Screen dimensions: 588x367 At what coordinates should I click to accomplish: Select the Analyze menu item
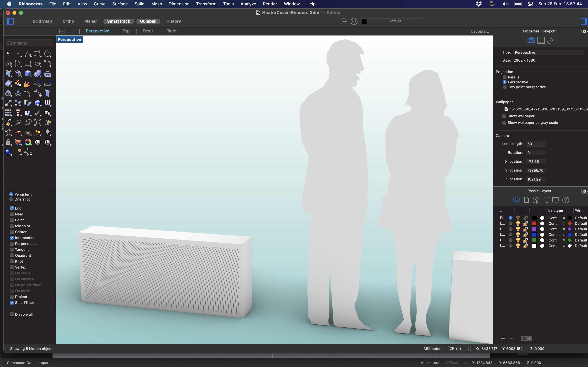point(248,4)
